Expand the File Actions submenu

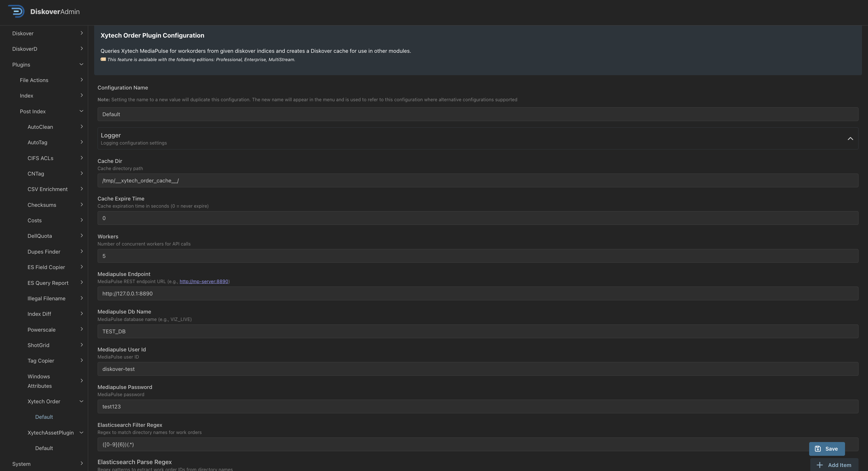[51, 80]
